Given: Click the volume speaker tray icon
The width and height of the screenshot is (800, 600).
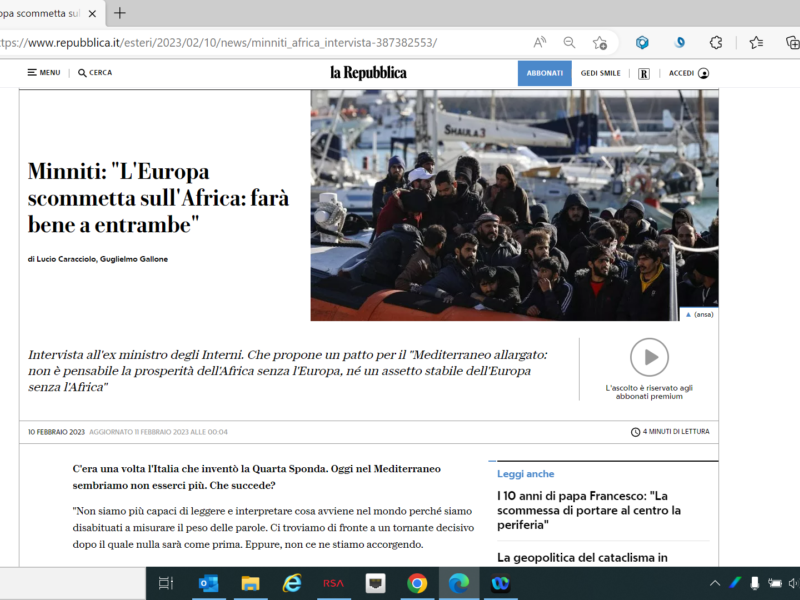Looking at the screenshot, I should [x=794, y=583].
